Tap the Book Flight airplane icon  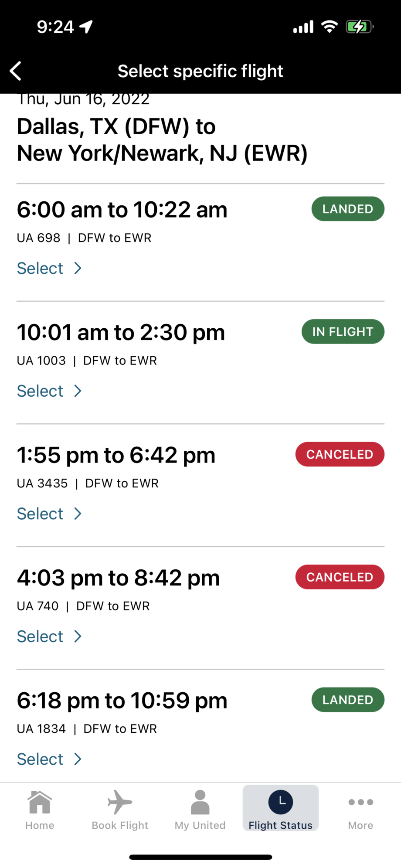pos(120,802)
